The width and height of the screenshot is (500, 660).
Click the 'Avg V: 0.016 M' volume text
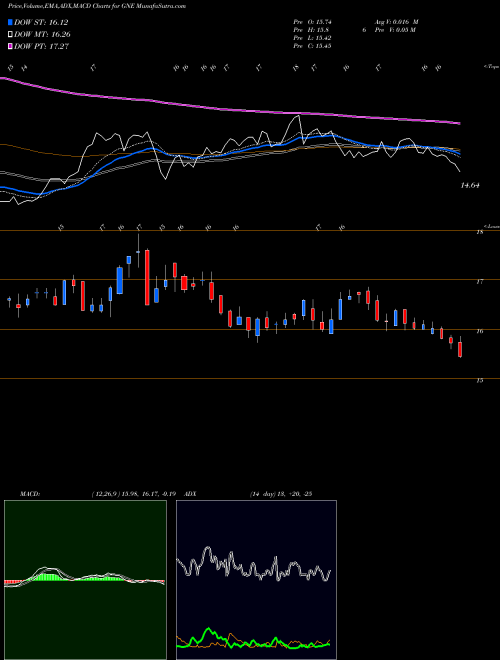click(x=397, y=22)
